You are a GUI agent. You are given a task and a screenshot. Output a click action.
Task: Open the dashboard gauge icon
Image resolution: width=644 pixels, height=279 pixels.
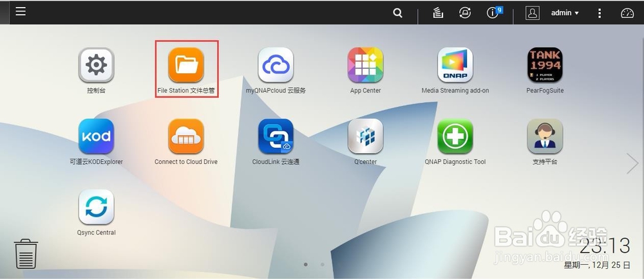(627, 13)
